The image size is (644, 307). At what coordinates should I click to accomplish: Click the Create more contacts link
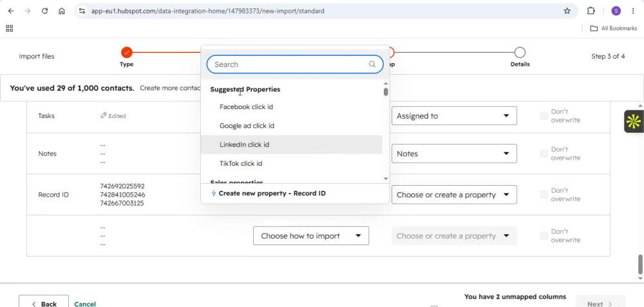pyautogui.click(x=170, y=88)
